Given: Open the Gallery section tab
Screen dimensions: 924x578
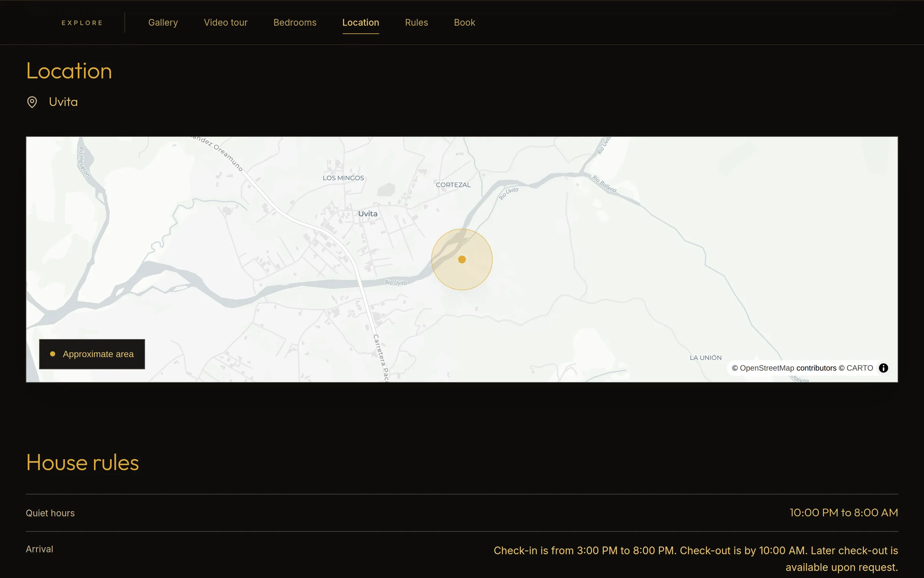Looking at the screenshot, I should (163, 23).
